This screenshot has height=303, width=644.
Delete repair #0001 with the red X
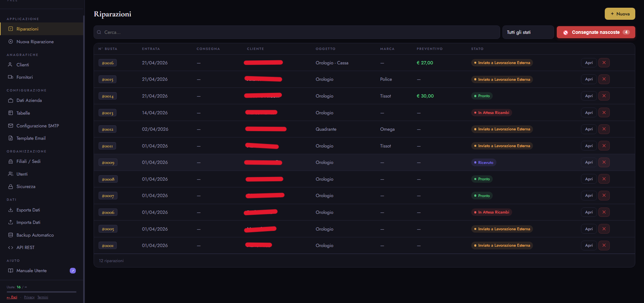(x=604, y=245)
